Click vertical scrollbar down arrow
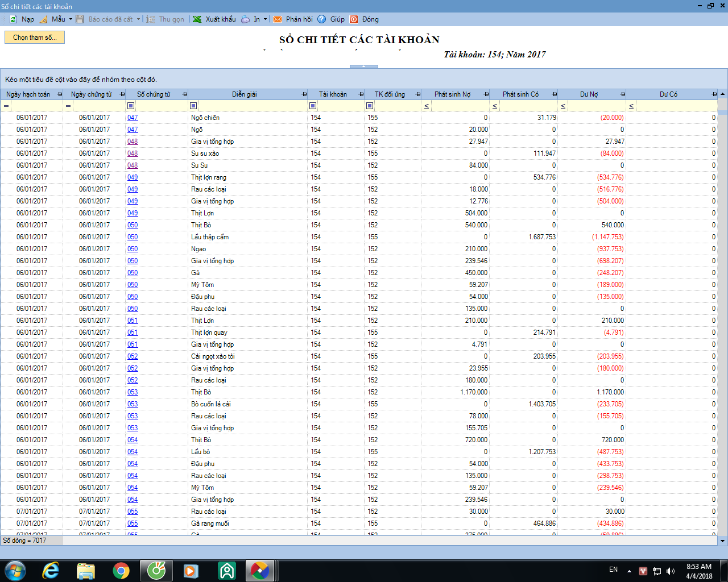 point(723,541)
